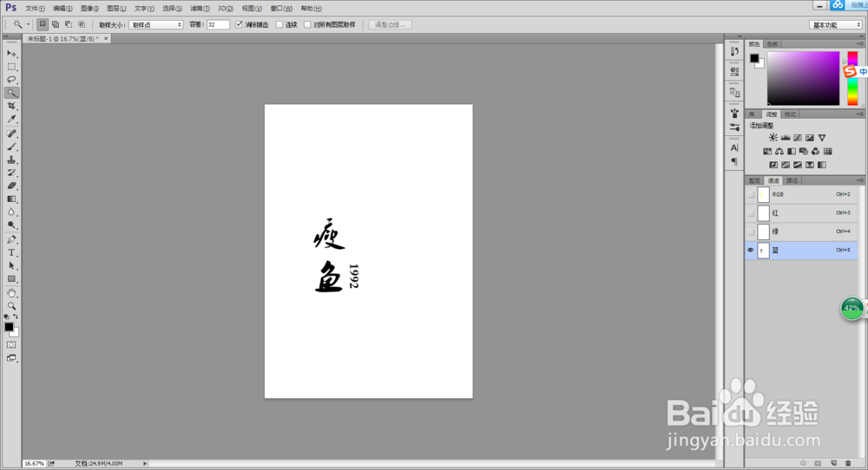Screen dimensions: 868x470
Task: Add a Curves adjustment
Action: (798, 138)
